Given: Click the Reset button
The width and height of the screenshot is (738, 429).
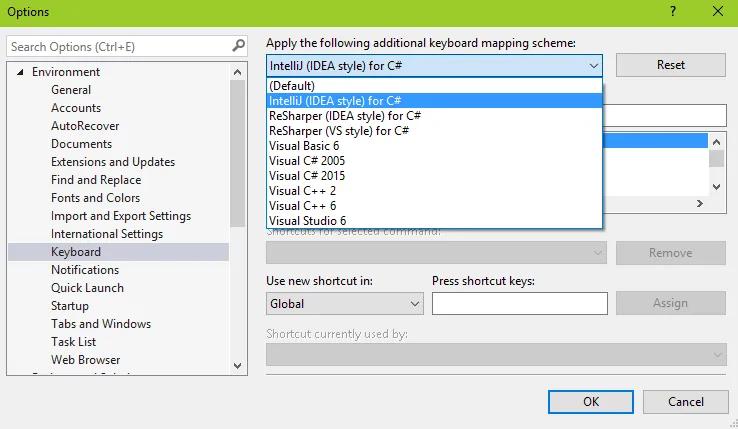Looking at the screenshot, I should (671, 65).
